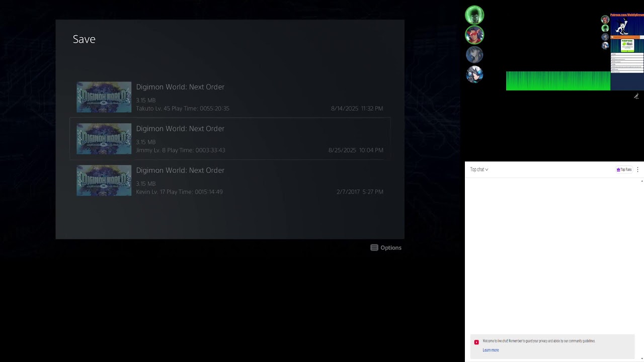The height and width of the screenshot is (362, 644).
Task: Click the game title in Jimmy's save row
Action: tap(180, 129)
